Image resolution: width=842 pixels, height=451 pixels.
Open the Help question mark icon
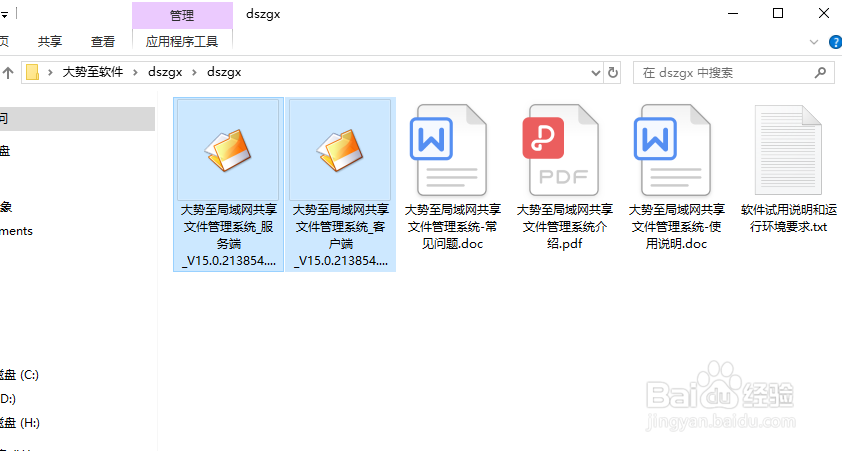[x=836, y=42]
